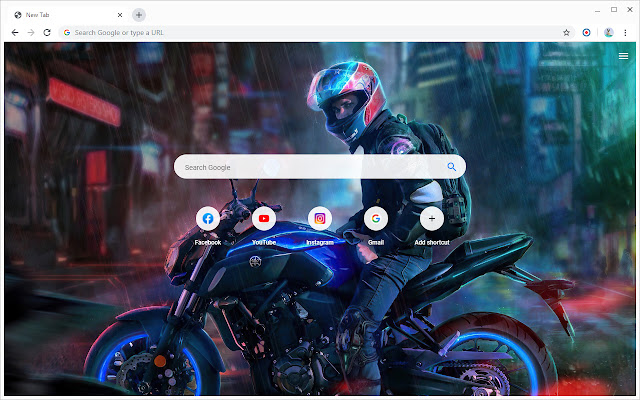Close the New Tab tab
This screenshot has height=400, width=640.
(120, 15)
